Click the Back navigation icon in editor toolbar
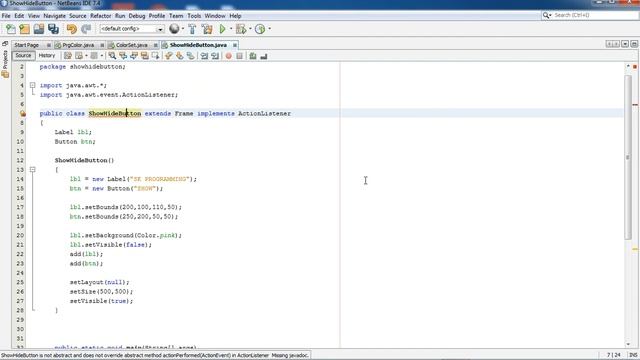The image size is (640, 360). tap(79, 56)
